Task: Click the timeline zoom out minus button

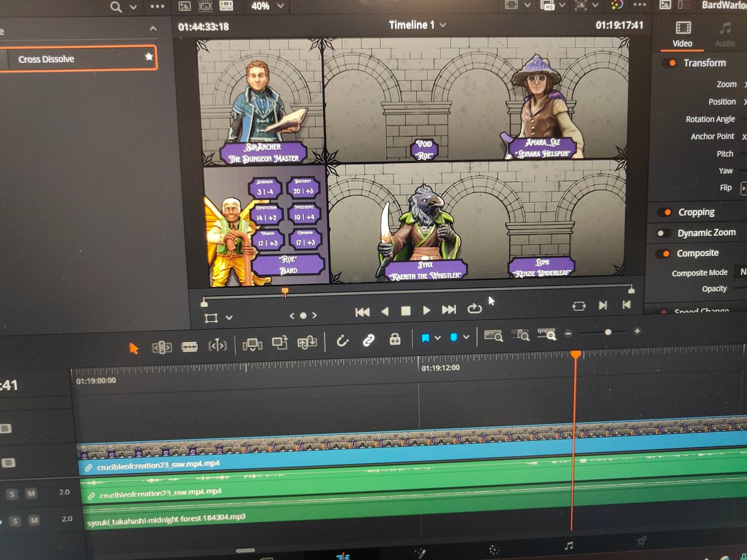Action: coord(568,334)
